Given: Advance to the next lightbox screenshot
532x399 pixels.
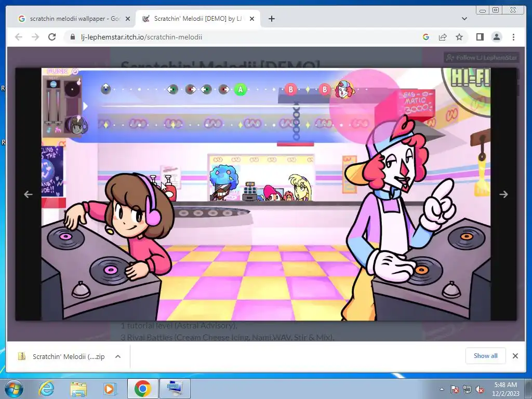Looking at the screenshot, I should pos(503,194).
